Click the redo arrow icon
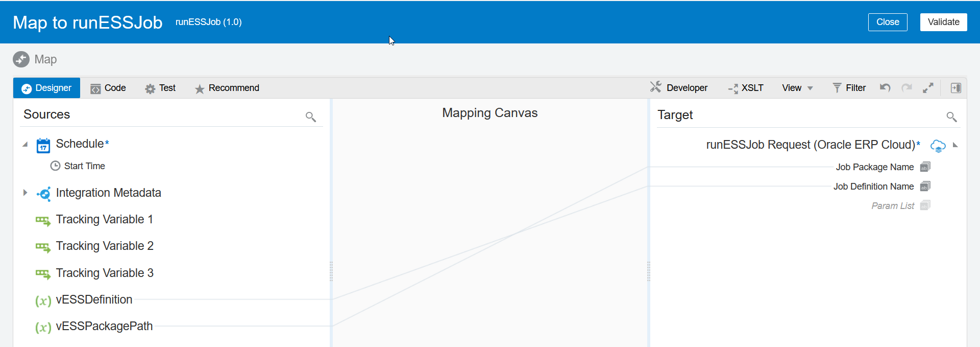The height and width of the screenshot is (347, 980). [906, 88]
